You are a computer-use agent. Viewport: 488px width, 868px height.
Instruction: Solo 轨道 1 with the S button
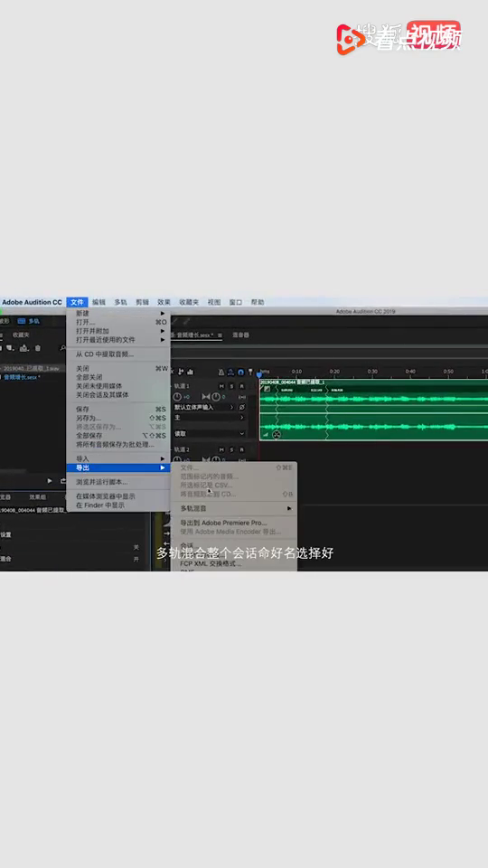click(232, 386)
